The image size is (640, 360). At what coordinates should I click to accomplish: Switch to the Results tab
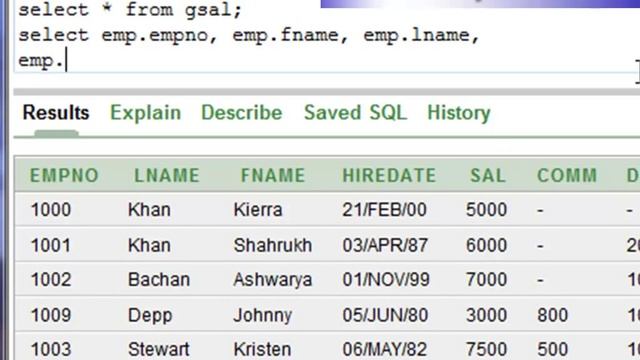point(56,113)
